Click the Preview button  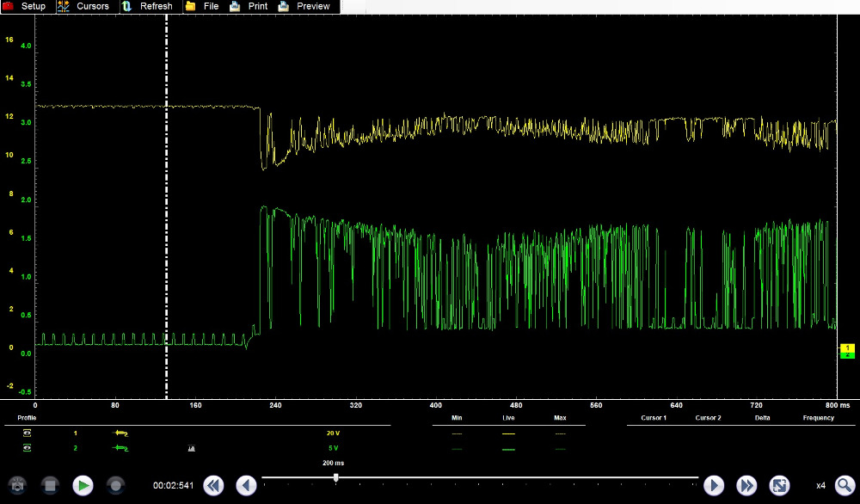point(304,6)
